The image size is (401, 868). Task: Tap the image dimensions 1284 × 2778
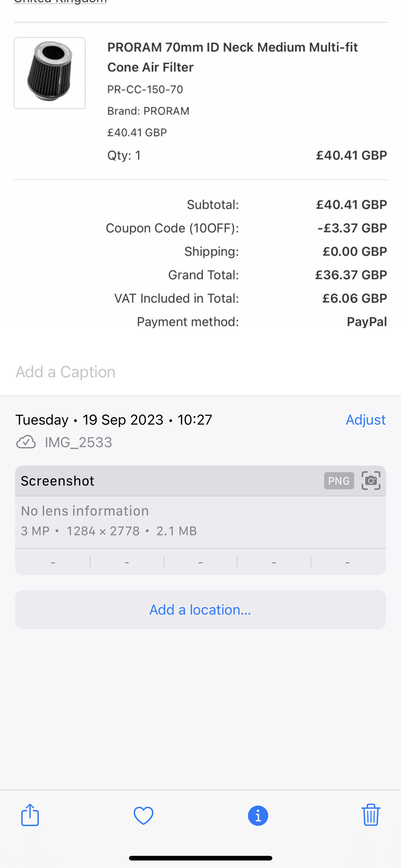(x=103, y=531)
